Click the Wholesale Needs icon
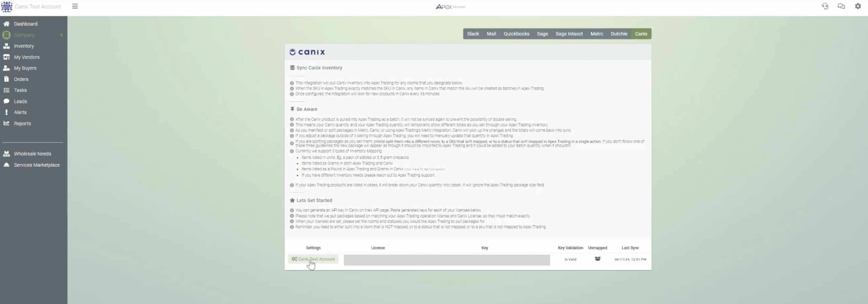This screenshot has width=868, height=304. tap(6, 153)
